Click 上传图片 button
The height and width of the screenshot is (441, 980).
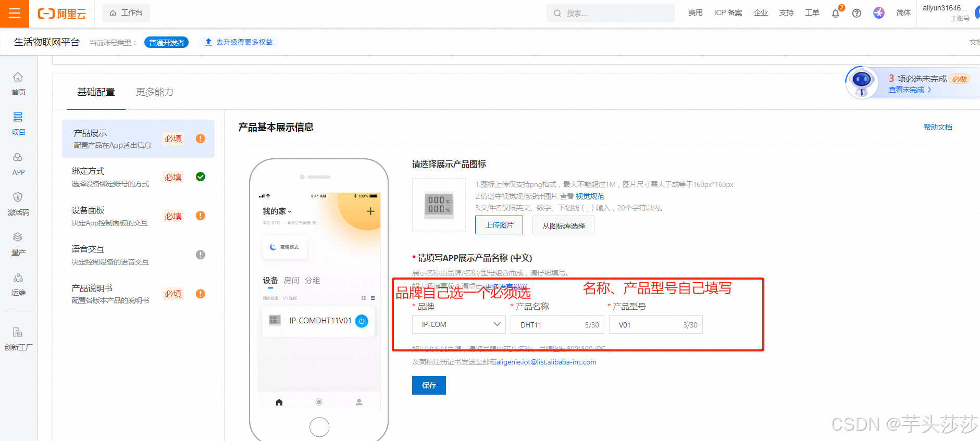[499, 225]
